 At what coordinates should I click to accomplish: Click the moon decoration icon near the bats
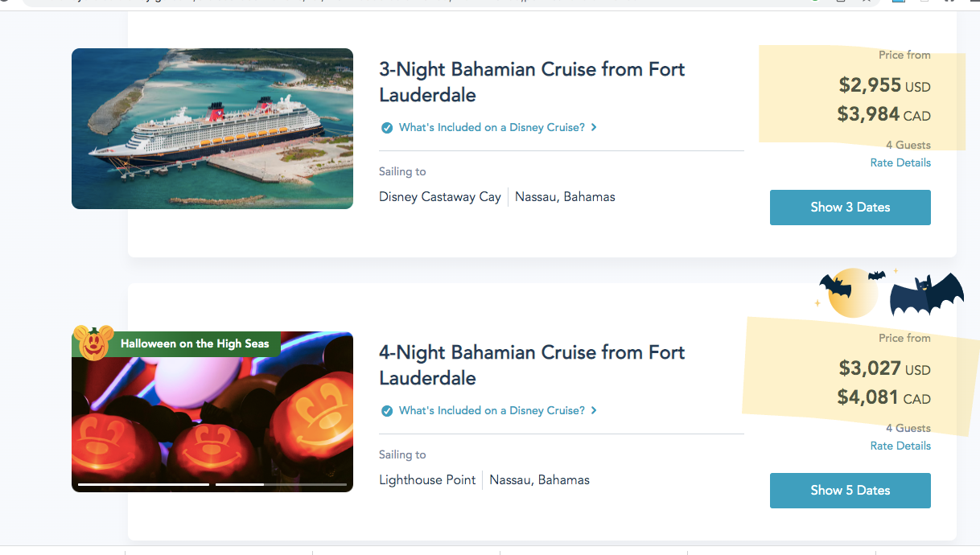click(x=853, y=292)
